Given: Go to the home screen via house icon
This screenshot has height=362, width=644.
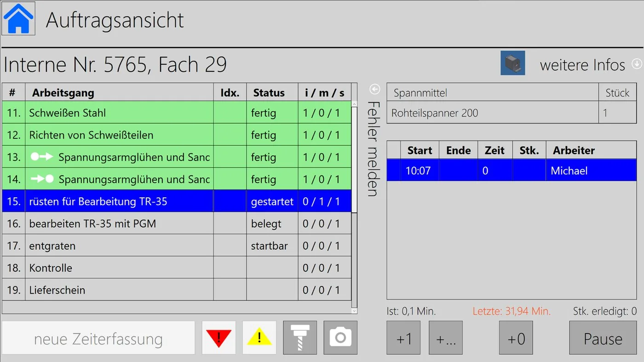Looking at the screenshot, I should (18, 18).
